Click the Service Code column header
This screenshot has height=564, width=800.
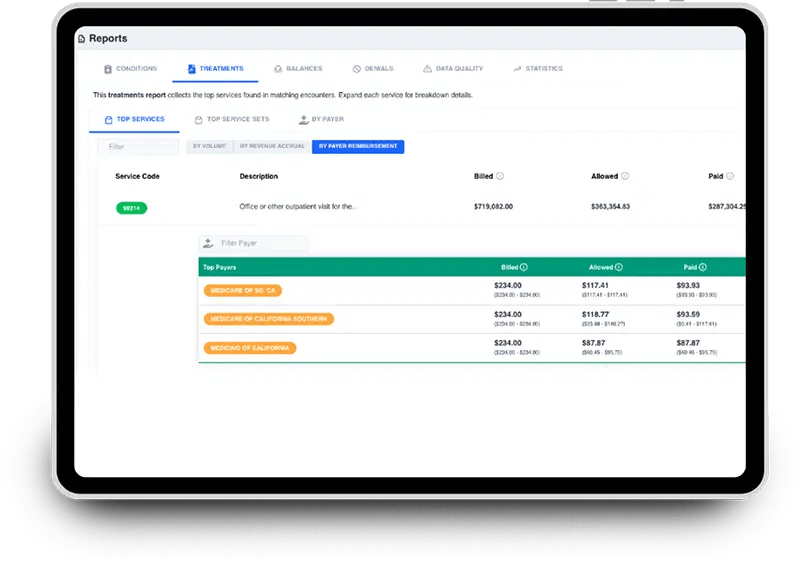coord(137,177)
